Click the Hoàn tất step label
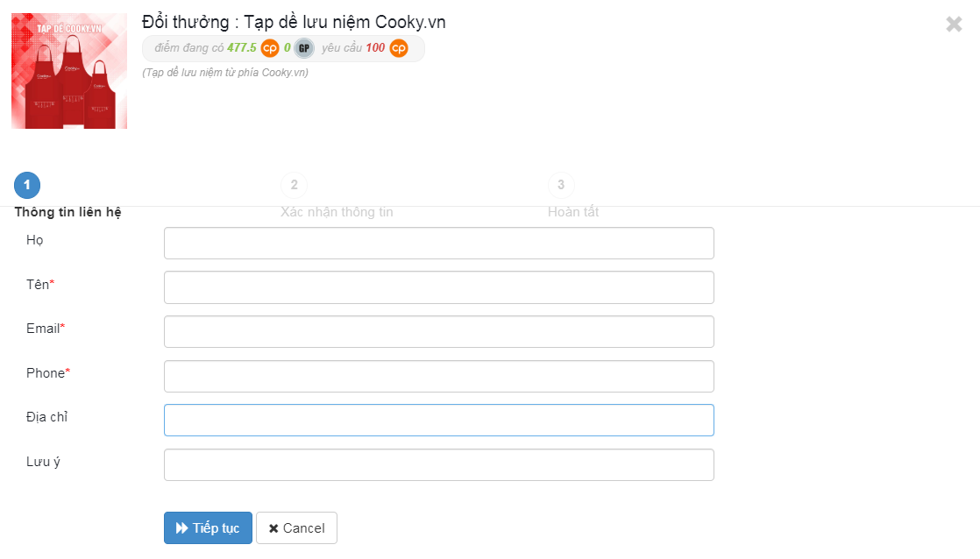 click(573, 212)
